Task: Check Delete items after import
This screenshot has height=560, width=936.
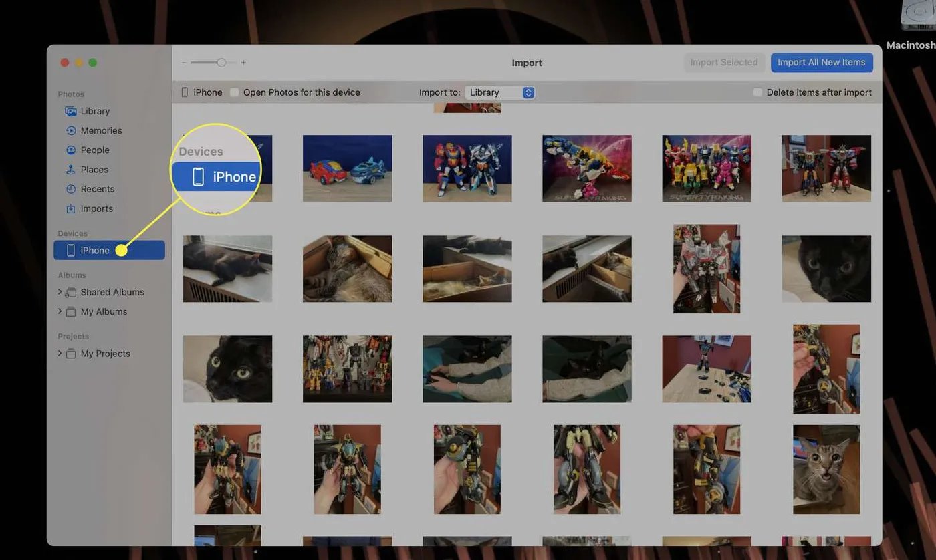Action: pos(757,92)
